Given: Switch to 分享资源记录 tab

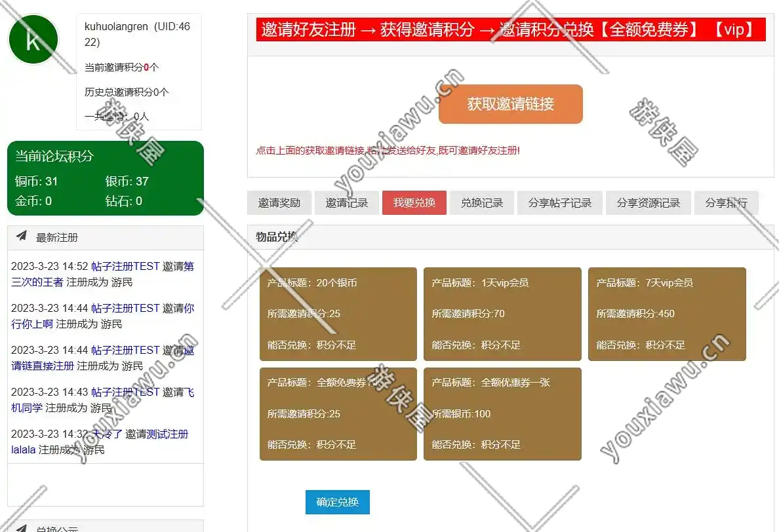Looking at the screenshot, I should coord(648,203).
